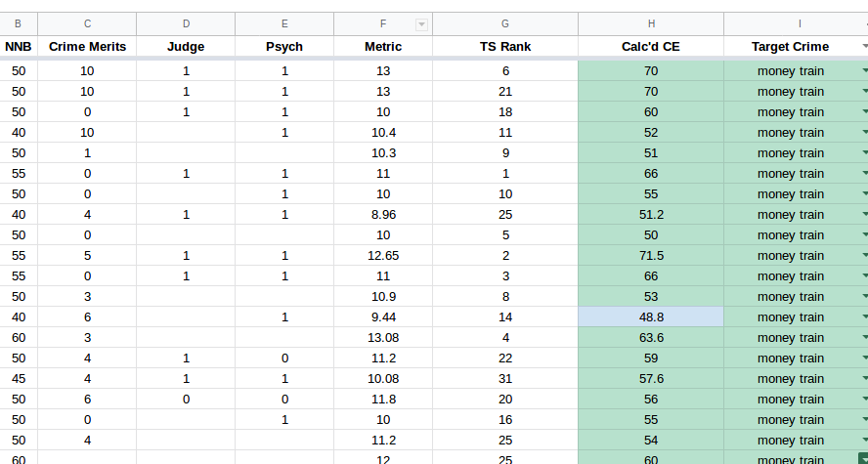Select the TS Rank cell showing 18
The width and height of the screenshot is (868, 464).
click(x=505, y=112)
